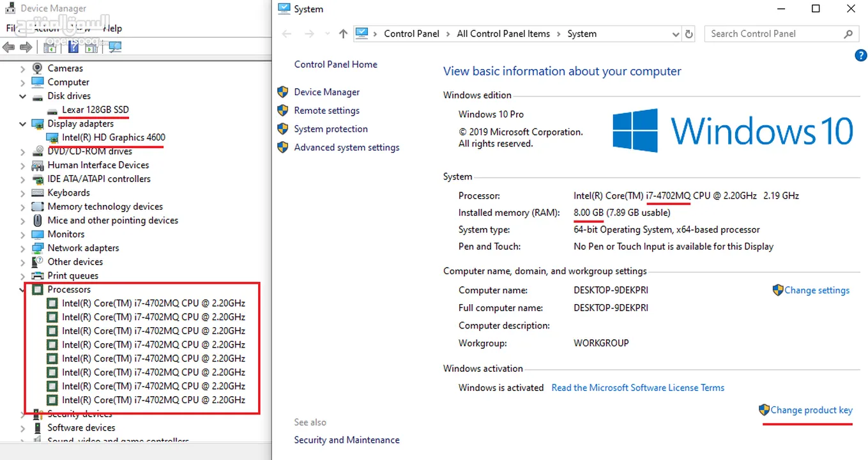
Task: Open the Security and Maintenance link
Action: pyautogui.click(x=347, y=440)
